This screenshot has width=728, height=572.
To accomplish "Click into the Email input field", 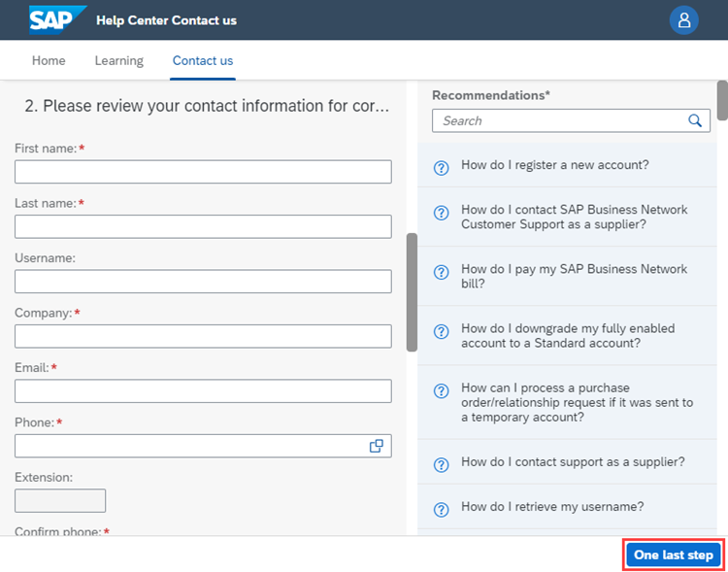I will (203, 391).
